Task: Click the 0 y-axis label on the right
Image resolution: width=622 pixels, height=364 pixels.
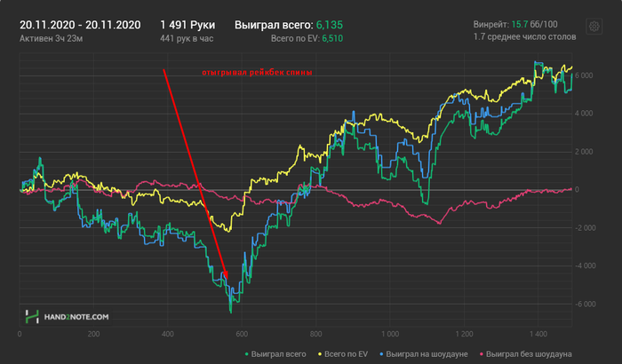Action: (577, 190)
